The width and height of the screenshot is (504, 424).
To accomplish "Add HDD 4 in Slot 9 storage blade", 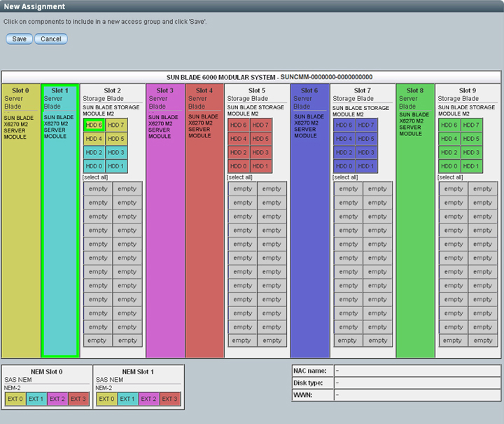I will coord(449,139).
